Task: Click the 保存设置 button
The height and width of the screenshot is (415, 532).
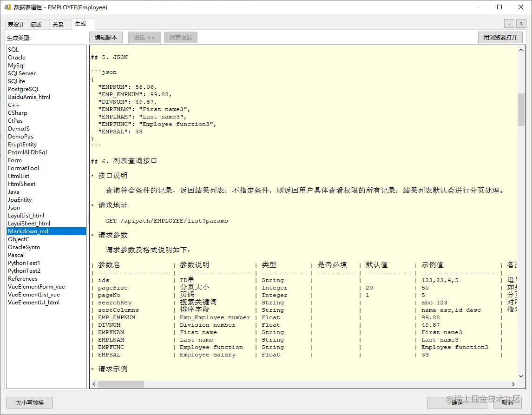Action: tap(181, 37)
